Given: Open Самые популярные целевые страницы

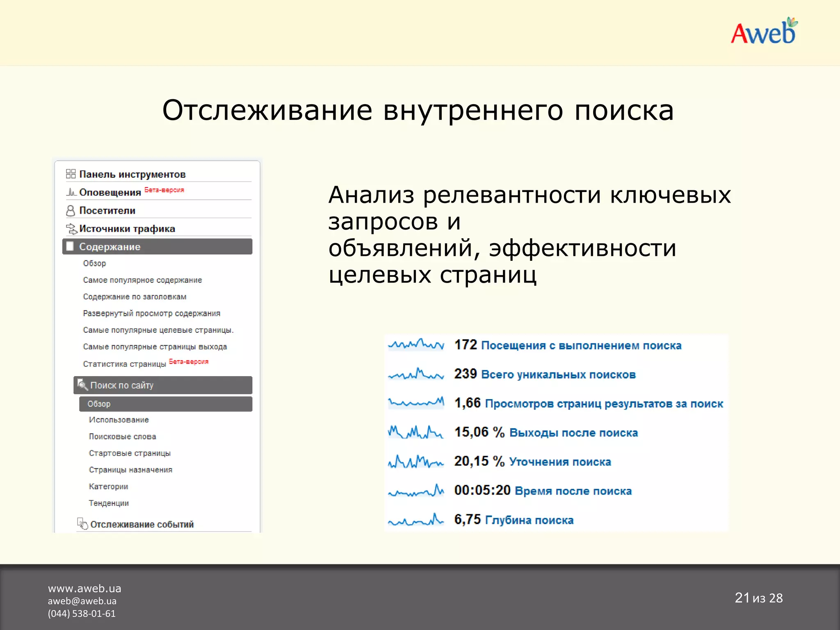Looking at the screenshot, I should [158, 330].
